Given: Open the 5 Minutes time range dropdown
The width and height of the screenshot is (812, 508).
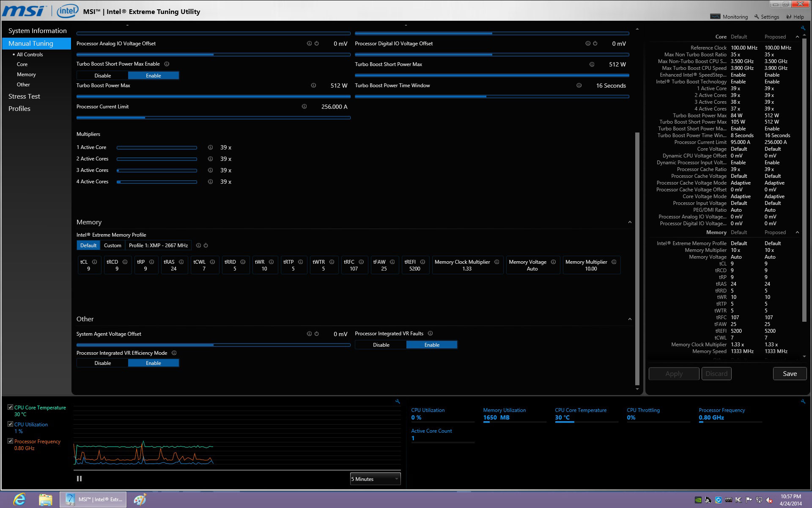Looking at the screenshot, I should click(375, 479).
